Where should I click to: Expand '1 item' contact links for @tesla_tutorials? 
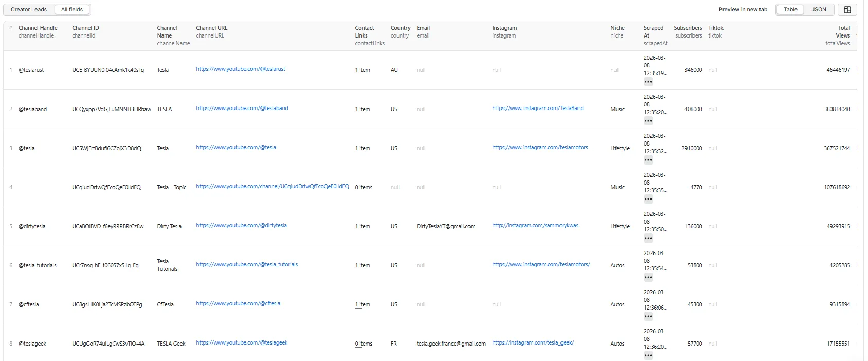click(363, 265)
